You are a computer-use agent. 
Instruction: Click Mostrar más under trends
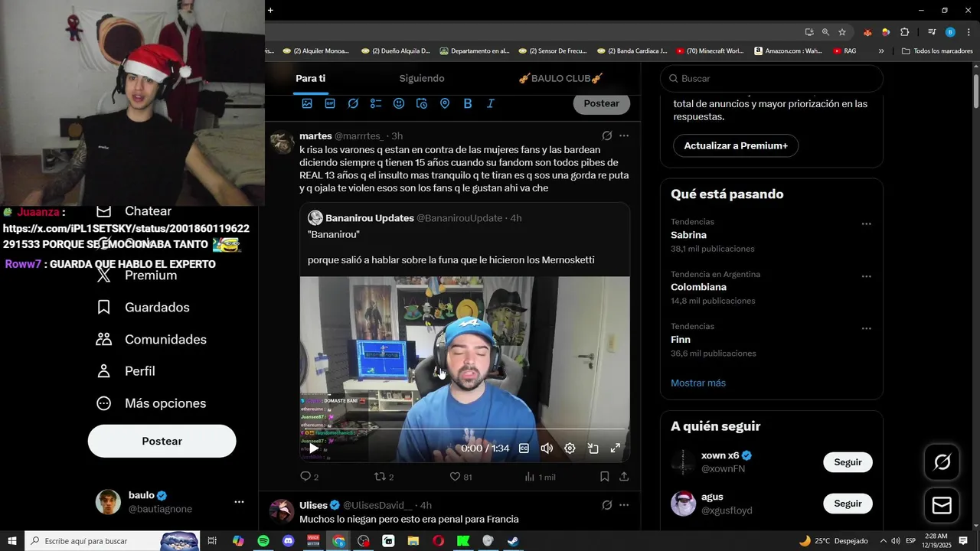click(x=698, y=383)
